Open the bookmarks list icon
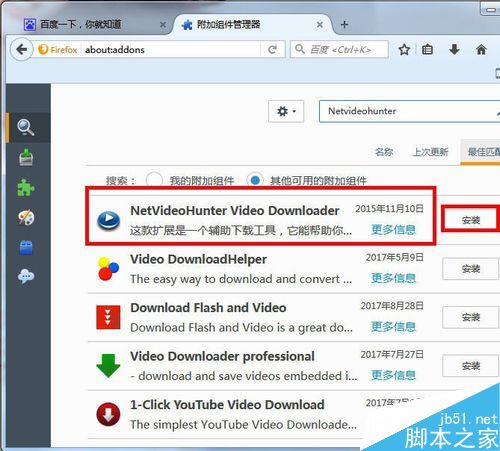 pos(427,50)
